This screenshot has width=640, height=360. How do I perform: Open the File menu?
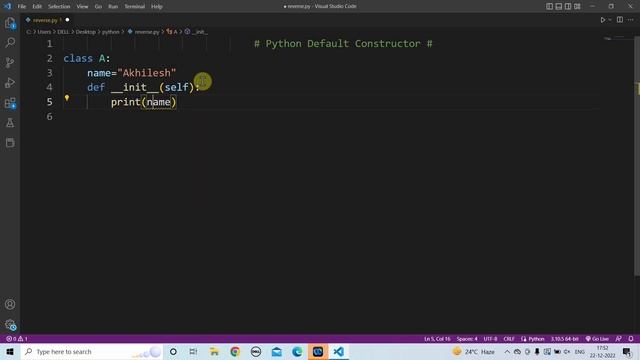coord(22,7)
